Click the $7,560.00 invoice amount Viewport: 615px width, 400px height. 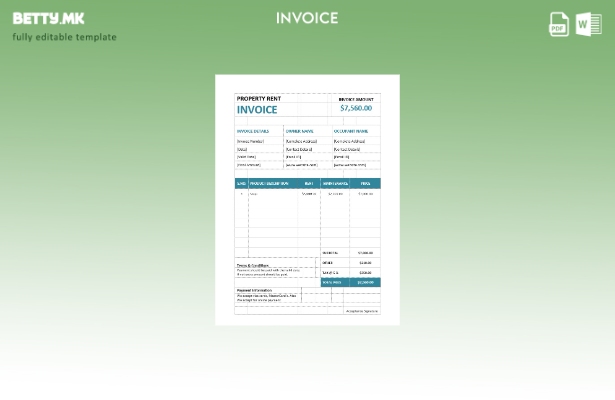point(355,108)
